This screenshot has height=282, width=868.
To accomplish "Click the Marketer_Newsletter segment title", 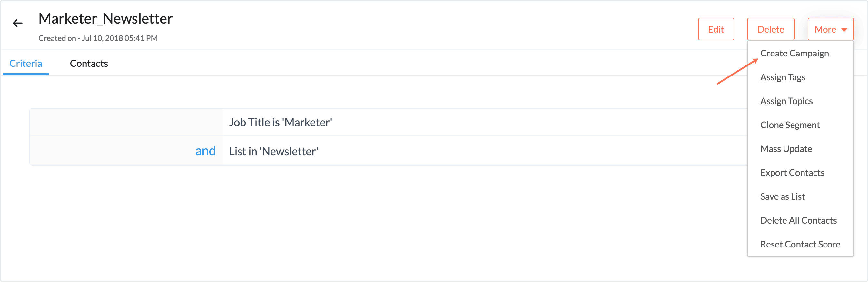I will [x=105, y=19].
